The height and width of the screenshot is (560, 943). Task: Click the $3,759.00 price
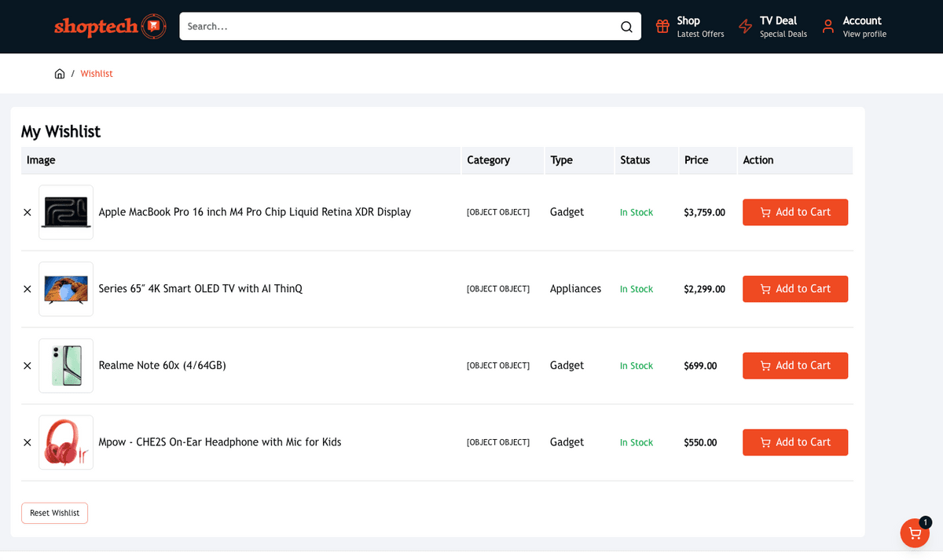[x=704, y=212]
